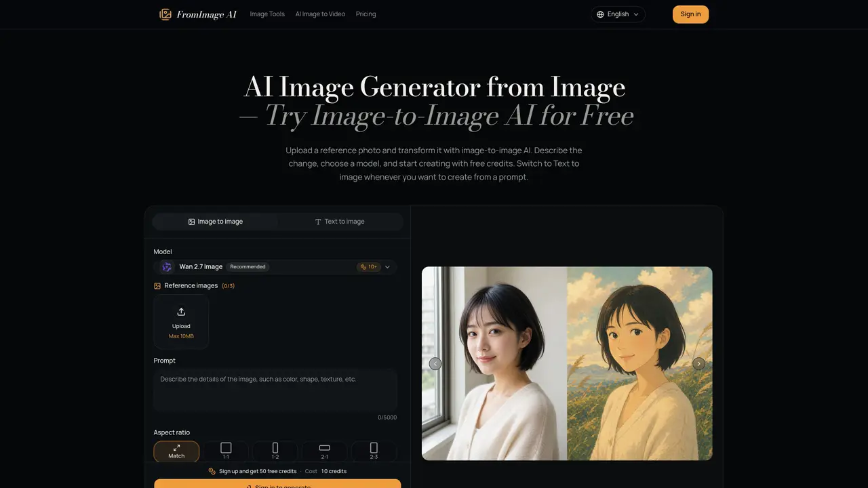The width and height of the screenshot is (868, 488).
Task: Open the Image Tools menu
Action: [x=267, y=14]
